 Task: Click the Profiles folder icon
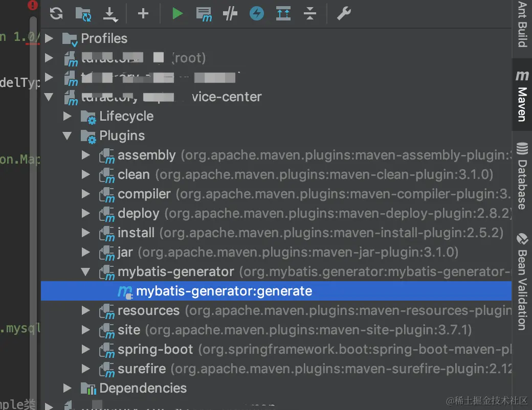[x=70, y=39]
